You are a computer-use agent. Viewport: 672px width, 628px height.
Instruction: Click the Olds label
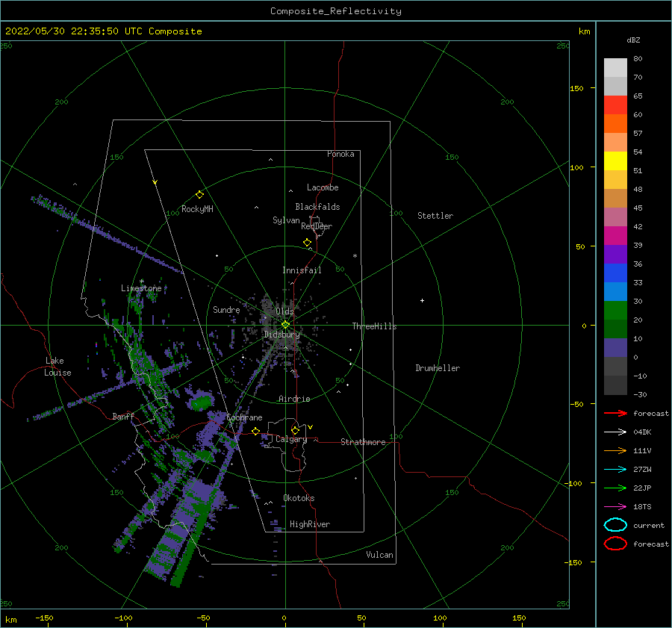click(x=284, y=311)
